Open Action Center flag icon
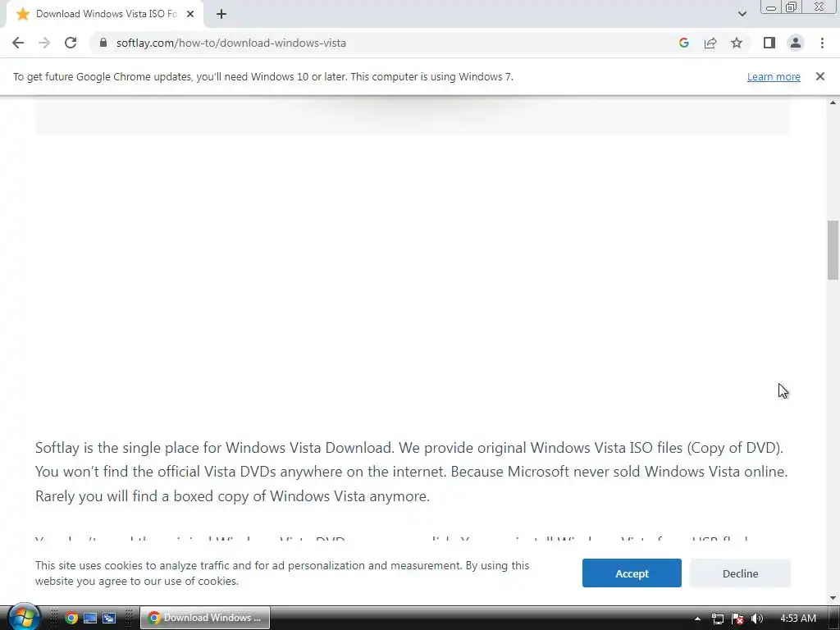Viewport: 840px width, 630px height. point(737,619)
